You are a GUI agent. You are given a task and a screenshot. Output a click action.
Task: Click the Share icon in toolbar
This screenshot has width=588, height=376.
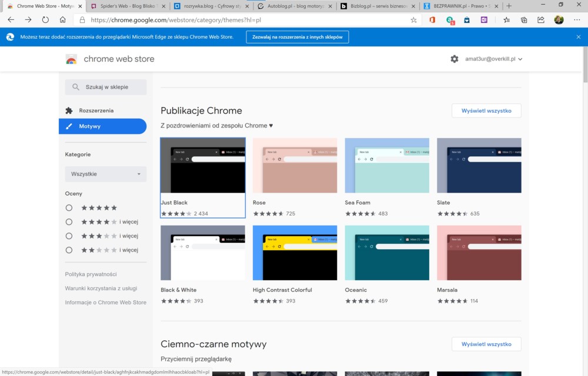tap(541, 20)
